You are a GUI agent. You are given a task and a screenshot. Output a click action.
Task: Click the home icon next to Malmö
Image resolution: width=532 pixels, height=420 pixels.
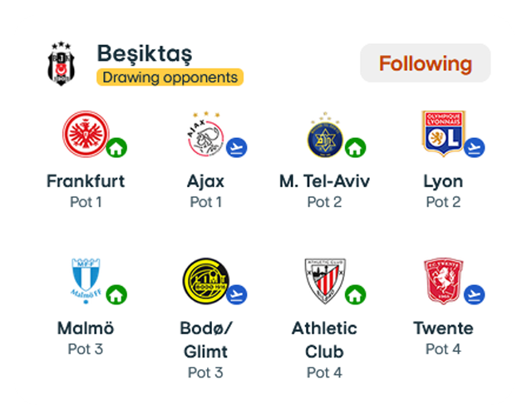click(x=116, y=294)
